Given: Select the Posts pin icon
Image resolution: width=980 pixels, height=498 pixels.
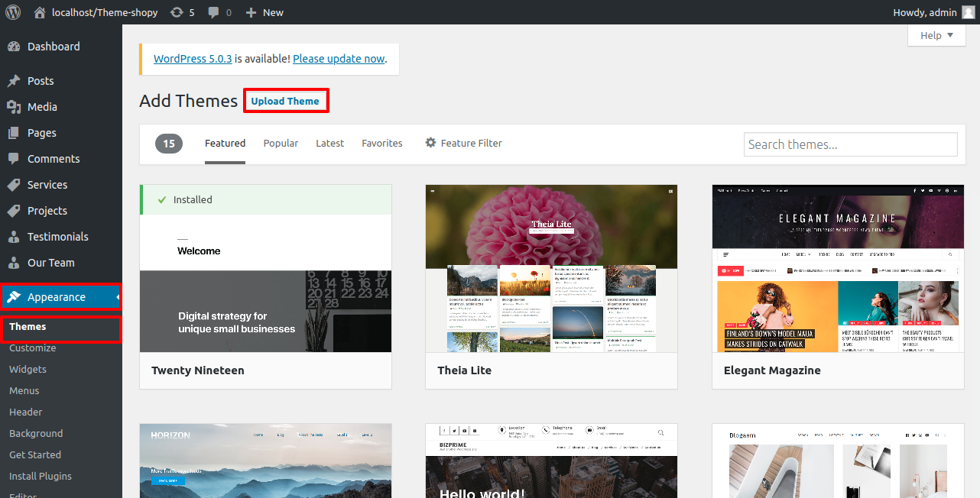Looking at the screenshot, I should [x=14, y=81].
